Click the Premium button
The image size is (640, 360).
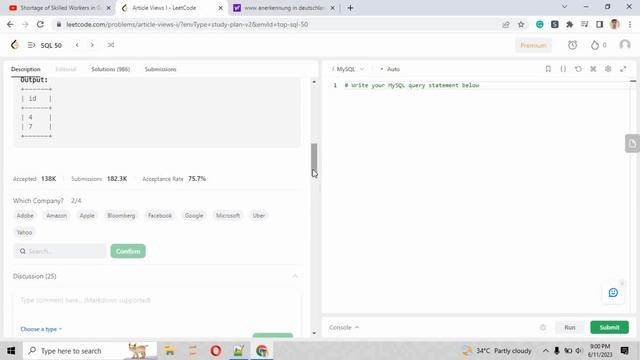coord(533,45)
